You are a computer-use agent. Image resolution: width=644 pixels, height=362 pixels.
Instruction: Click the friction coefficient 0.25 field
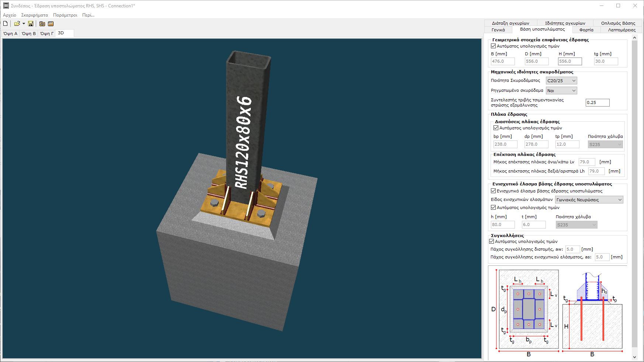(597, 102)
